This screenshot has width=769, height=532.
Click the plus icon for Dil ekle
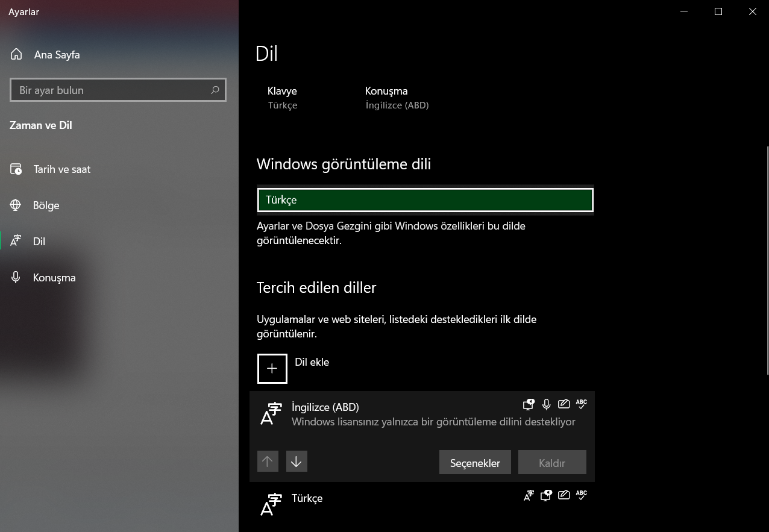coord(272,368)
